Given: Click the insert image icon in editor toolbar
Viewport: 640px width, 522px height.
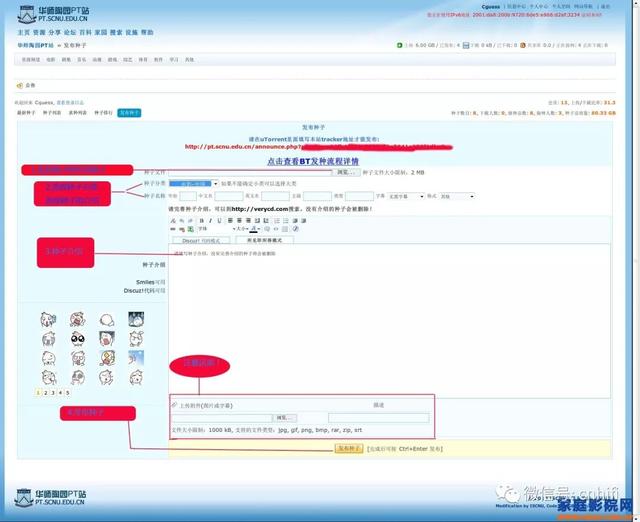Looking at the screenshot, I should point(190,229).
